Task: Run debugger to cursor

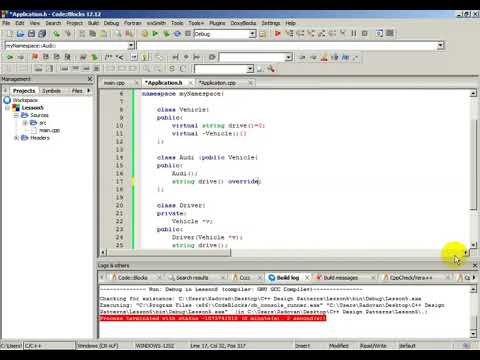Action: 289,33
